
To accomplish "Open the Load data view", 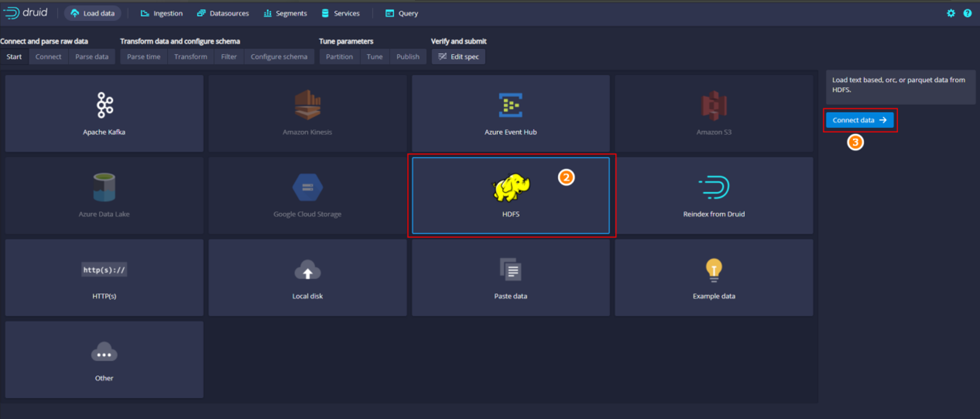I will tap(93, 13).
